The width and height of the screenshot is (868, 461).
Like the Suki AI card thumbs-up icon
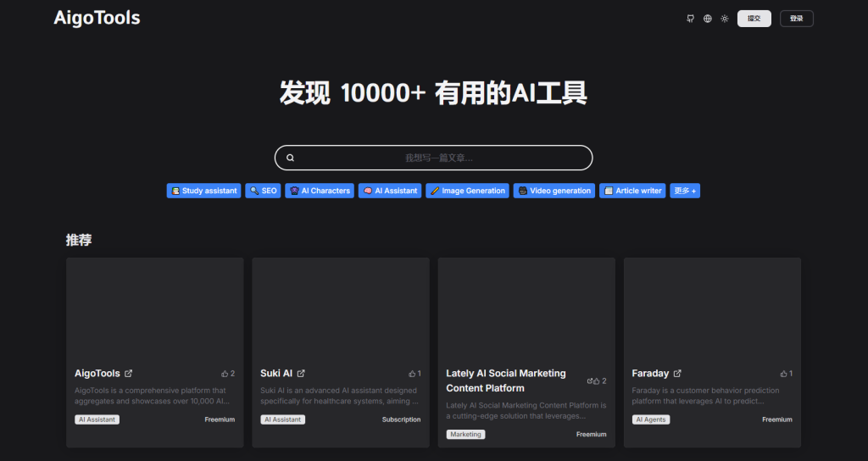[412, 374]
